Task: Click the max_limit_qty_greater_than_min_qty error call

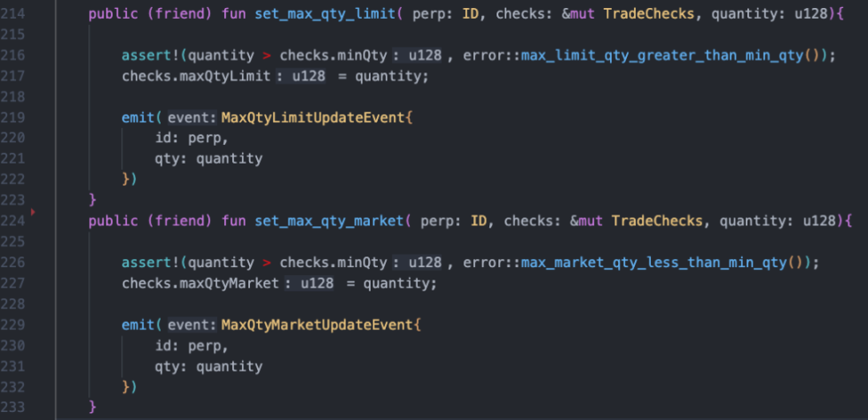Action: coord(663,55)
